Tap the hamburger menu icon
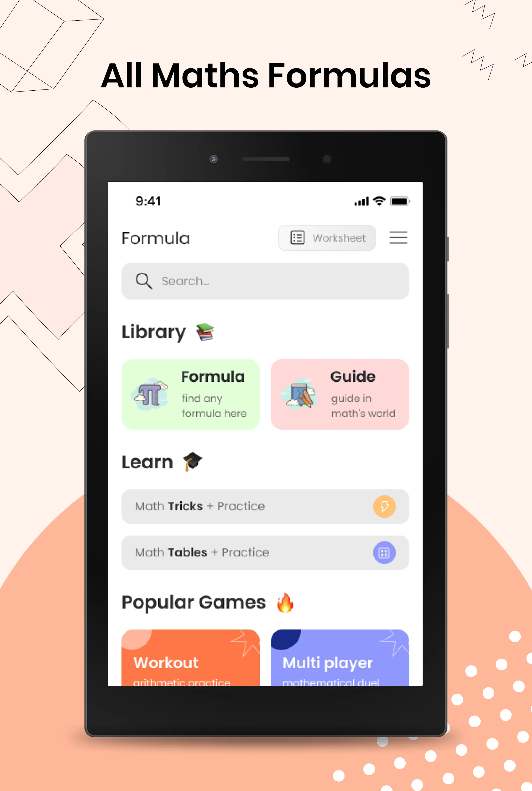 pos(397,237)
